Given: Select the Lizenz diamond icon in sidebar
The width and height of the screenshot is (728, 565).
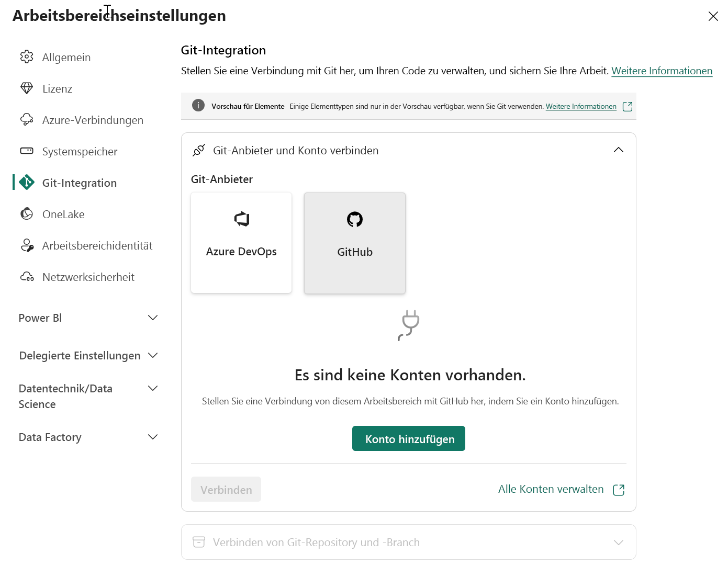Looking at the screenshot, I should pos(26,88).
